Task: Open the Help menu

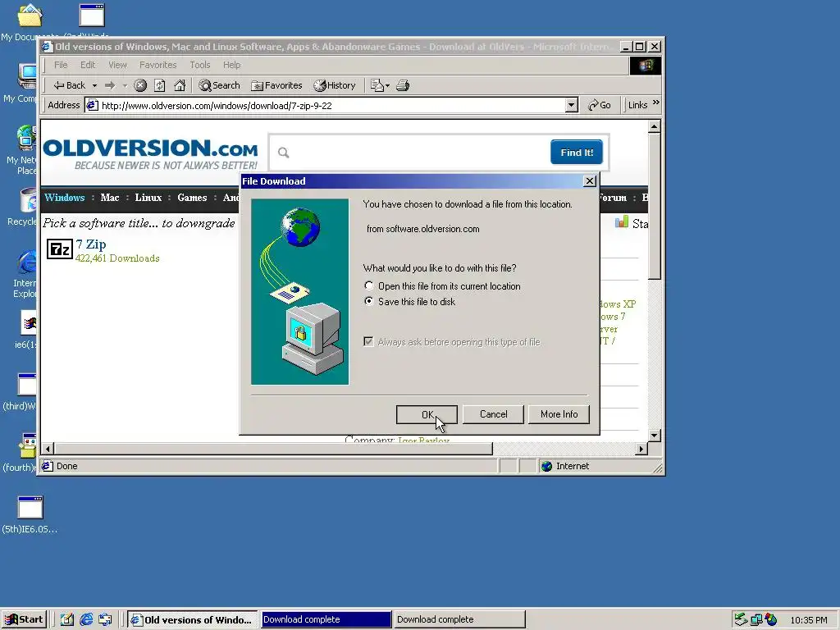Action: tap(232, 65)
